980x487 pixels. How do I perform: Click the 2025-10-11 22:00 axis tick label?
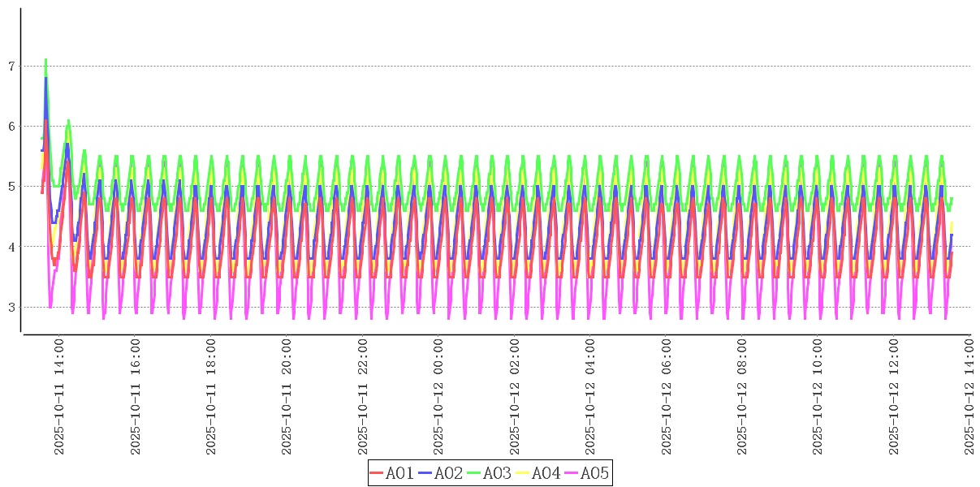coord(363,397)
